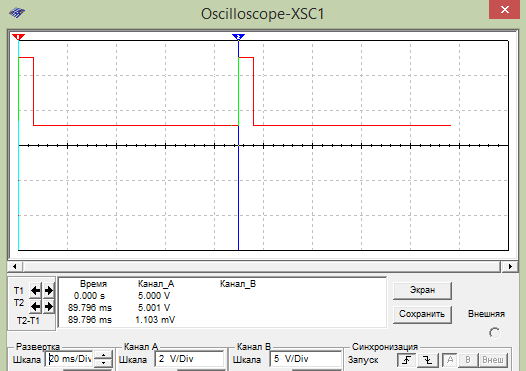Select falling edge trigger button
The image size is (526, 371).
tap(427, 360)
